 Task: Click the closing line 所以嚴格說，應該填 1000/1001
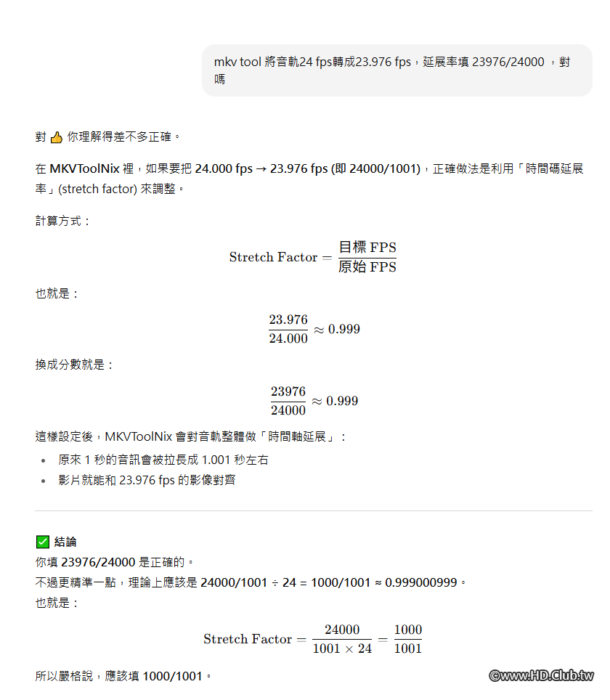(123, 676)
